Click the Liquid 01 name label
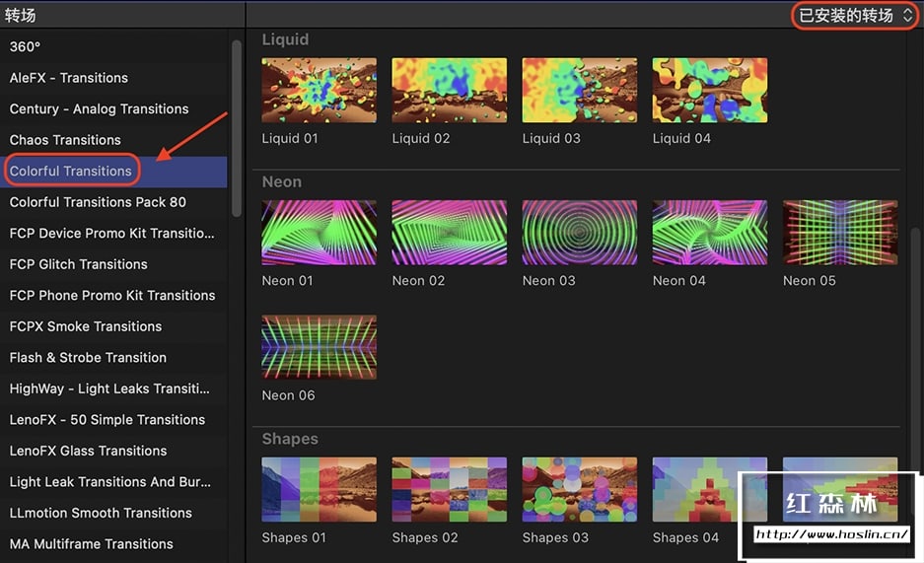The image size is (924, 563). pyautogui.click(x=290, y=138)
